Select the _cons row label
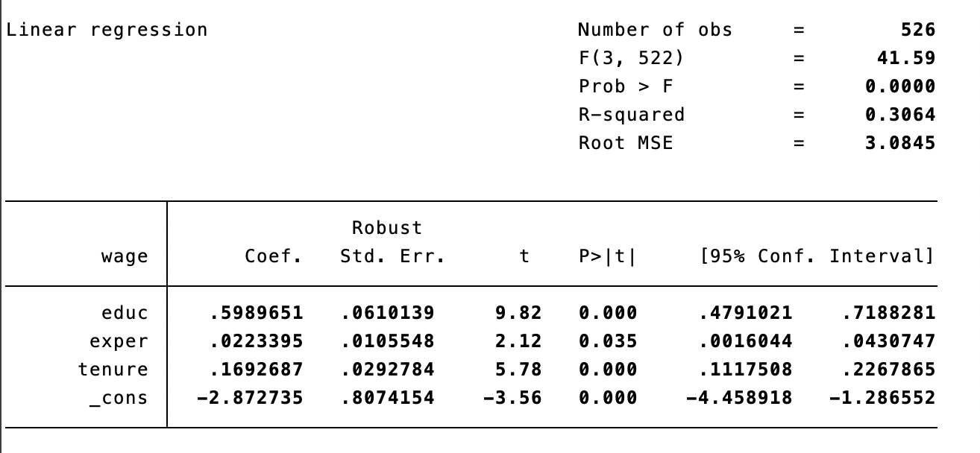Screen dimensions: 980x453 119,398
